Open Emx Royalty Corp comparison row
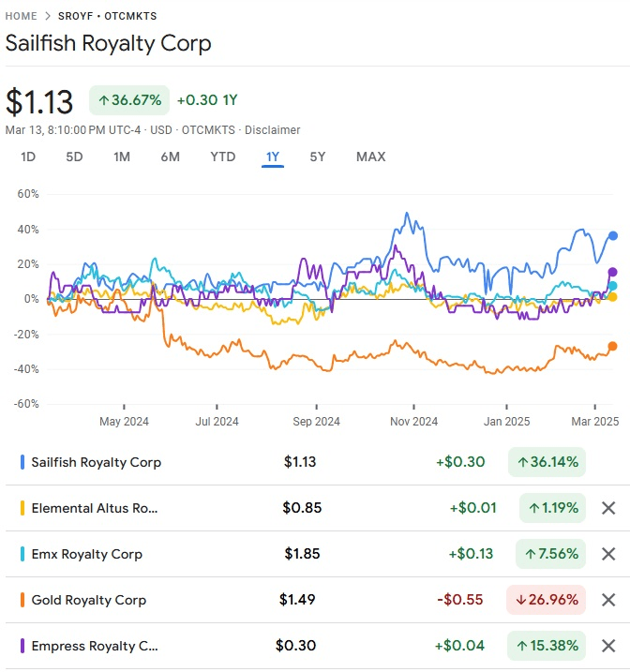Viewport: 630px width, 672px height. (318, 554)
